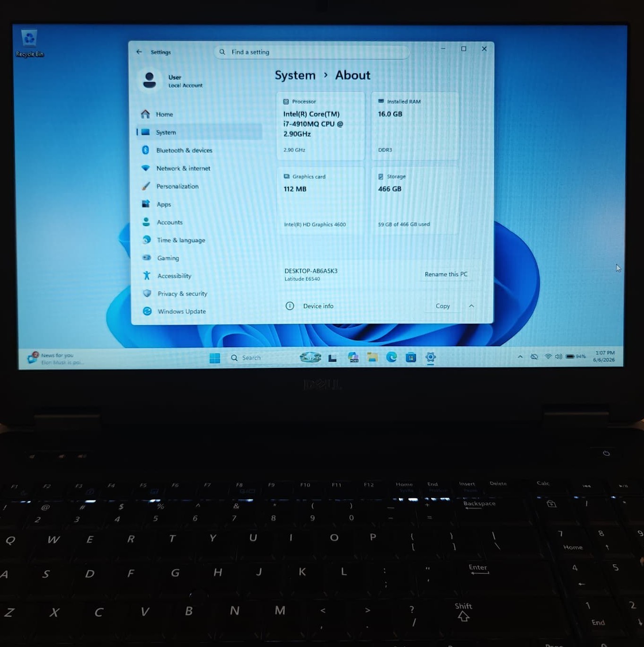Click the Accessibility person icon
The width and height of the screenshot is (644, 647).
147,275
